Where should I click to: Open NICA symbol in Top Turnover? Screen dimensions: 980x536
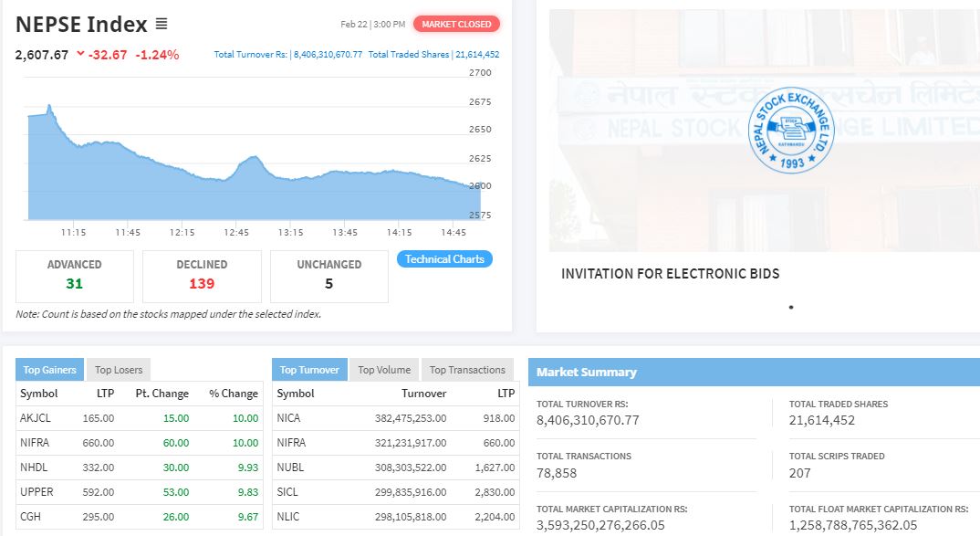[x=288, y=418]
